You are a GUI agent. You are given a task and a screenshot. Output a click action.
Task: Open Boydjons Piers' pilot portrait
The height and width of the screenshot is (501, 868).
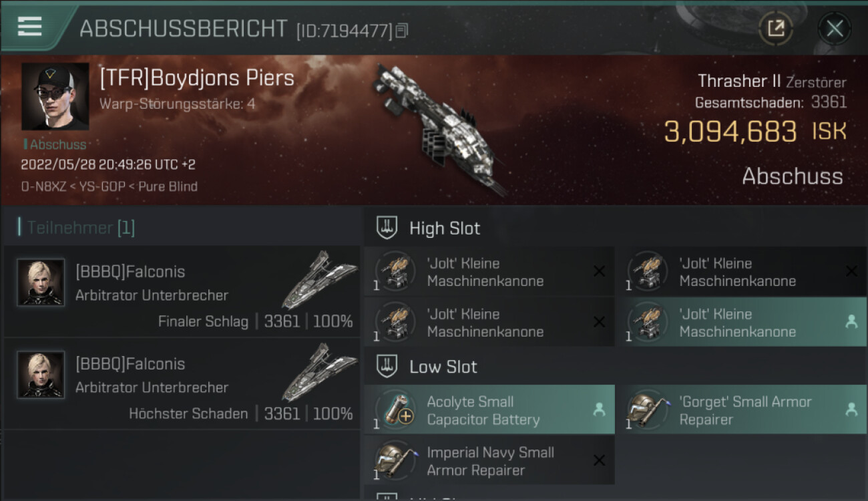55,96
